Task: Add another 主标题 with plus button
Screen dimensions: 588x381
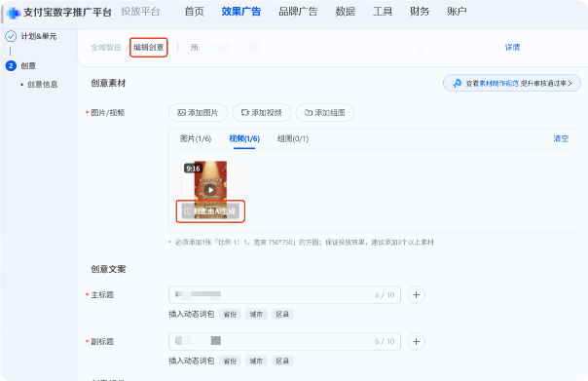Action: coord(416,295)
